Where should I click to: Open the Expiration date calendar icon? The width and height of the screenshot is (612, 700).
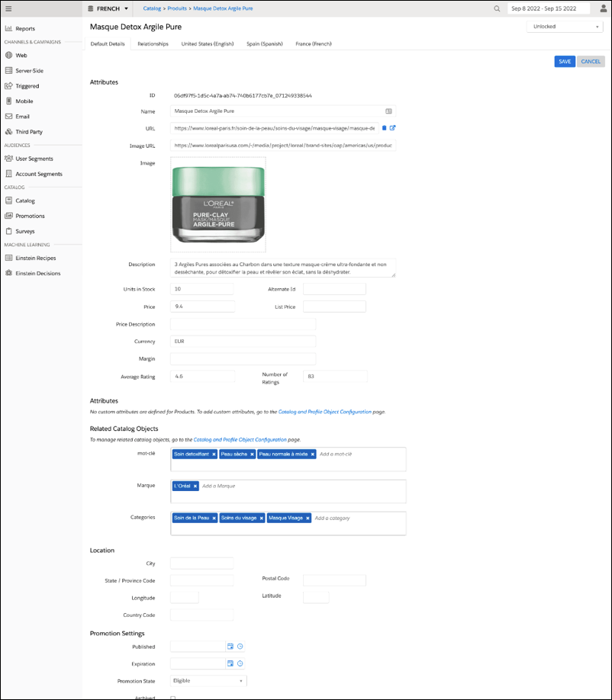click(x=230, y=664)
